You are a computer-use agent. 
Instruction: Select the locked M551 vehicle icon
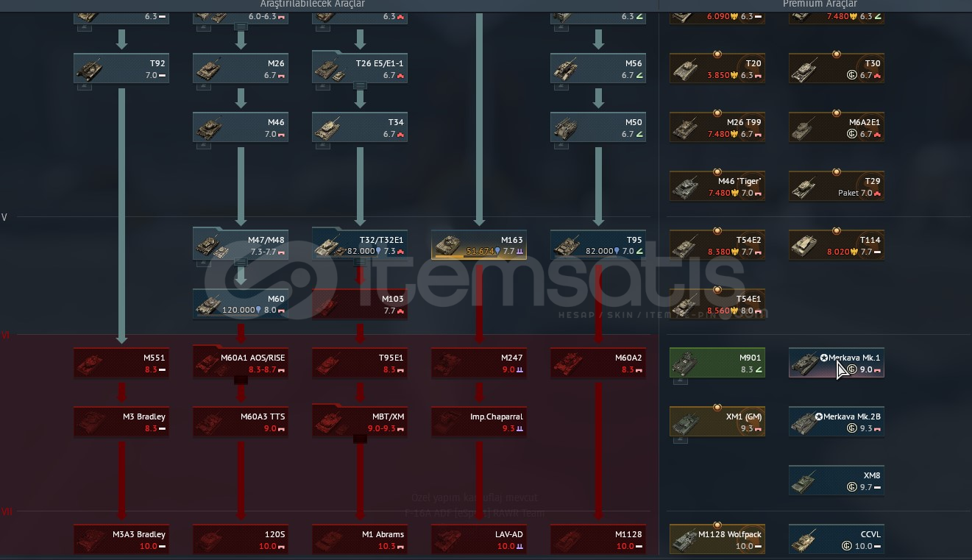(90, 364)
